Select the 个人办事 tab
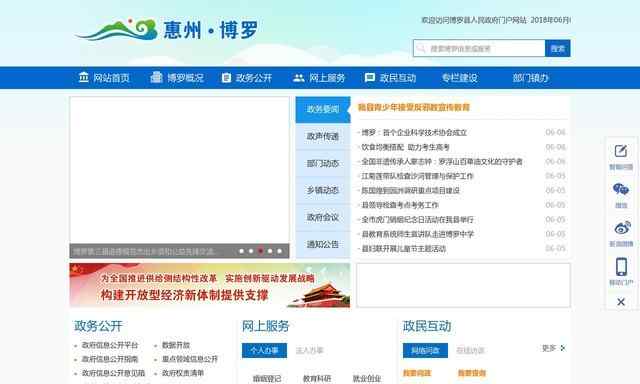 tap(264, 351)
